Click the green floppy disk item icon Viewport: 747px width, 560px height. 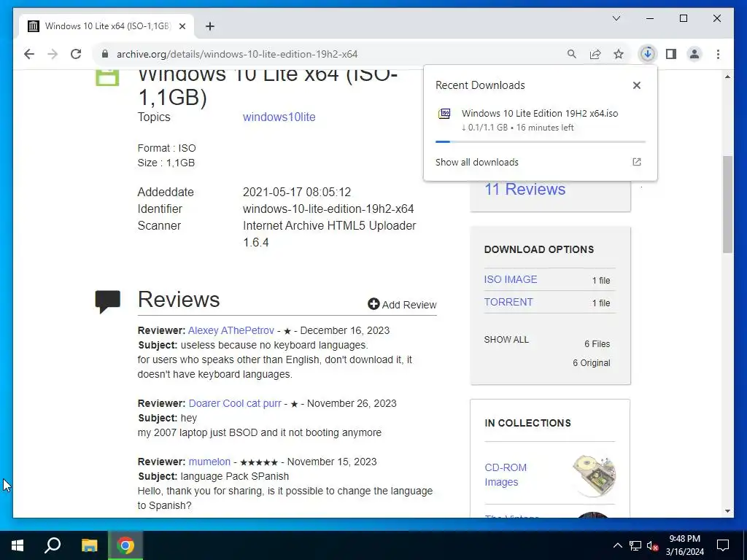pyautogui.click(x=107, y=77)
